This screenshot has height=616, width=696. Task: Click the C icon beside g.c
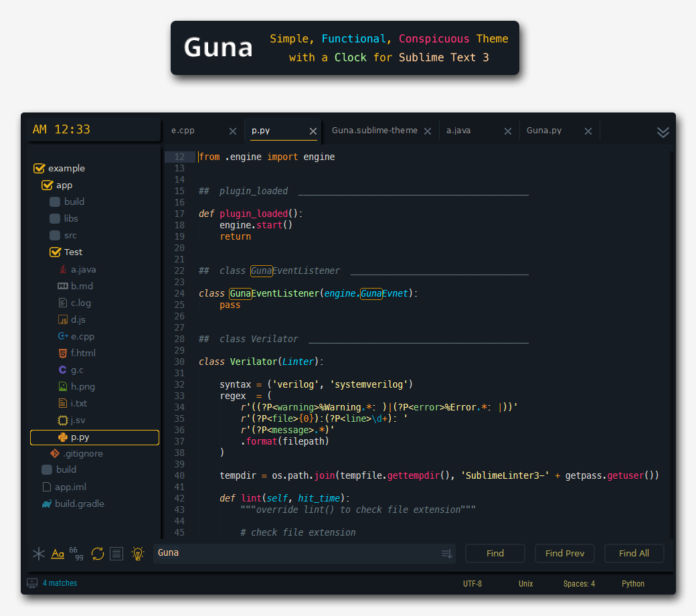coord(63,370)
